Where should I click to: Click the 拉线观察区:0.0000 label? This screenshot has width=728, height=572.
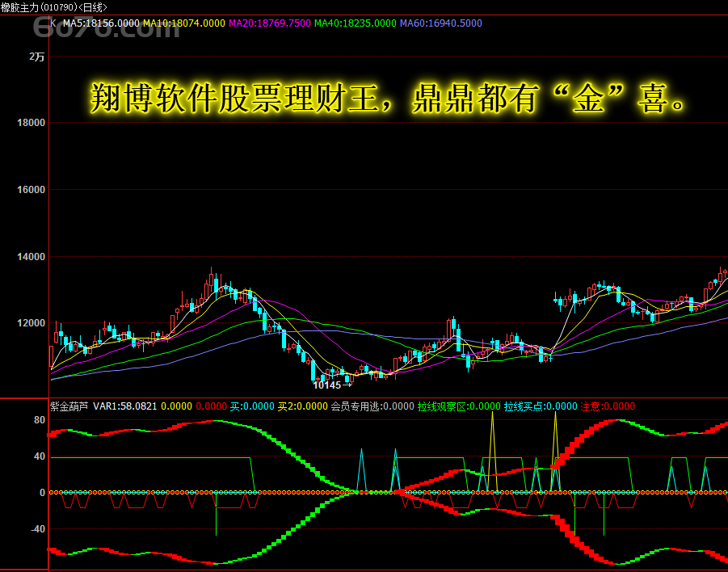click(459, 406)
